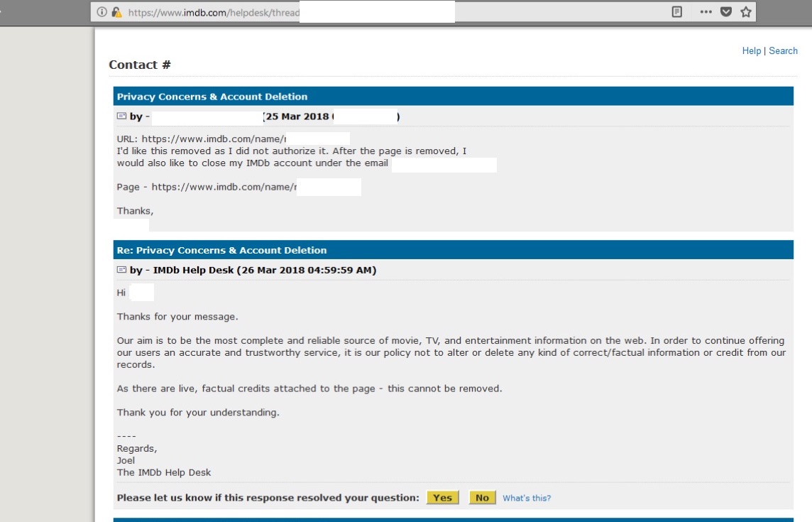Click the Pocket save icon
The height and width of the screenshot is (522, 812).
[725, 12]
